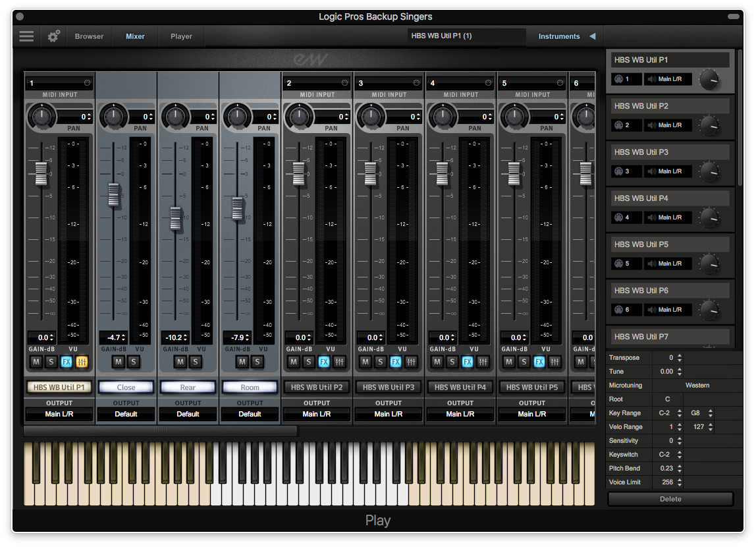Click MIDI channel icon for HBS WB Util P1
This screenshot has height=547, width=756.
pos(618,79)
